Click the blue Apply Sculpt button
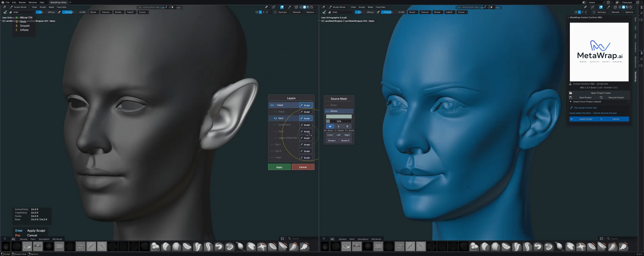The height and width of the screenshot is (256, 644). [x=584, y=119]
